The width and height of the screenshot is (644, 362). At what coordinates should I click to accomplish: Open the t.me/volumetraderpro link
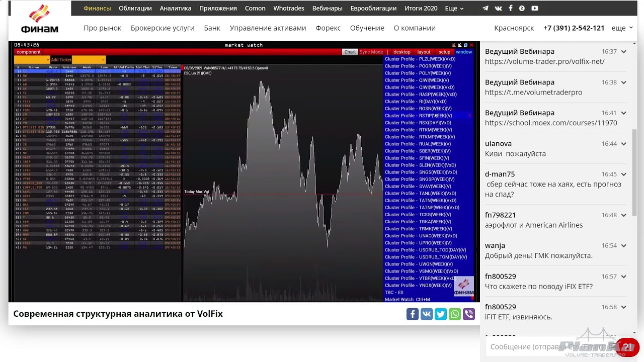[x=533, y=92]
